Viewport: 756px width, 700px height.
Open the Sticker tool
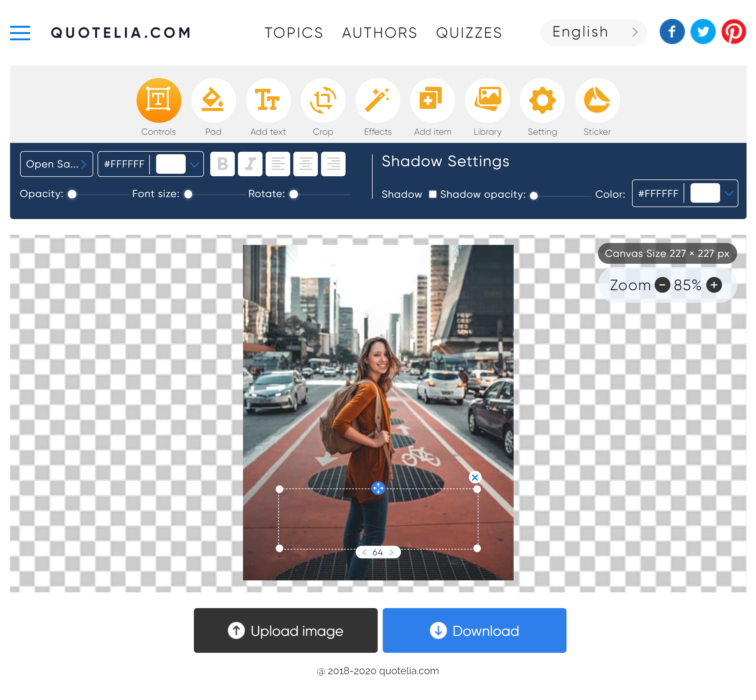[597, 100]
